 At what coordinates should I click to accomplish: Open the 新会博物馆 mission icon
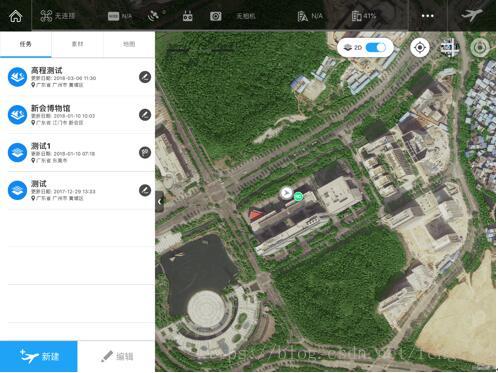pos(17,115)
